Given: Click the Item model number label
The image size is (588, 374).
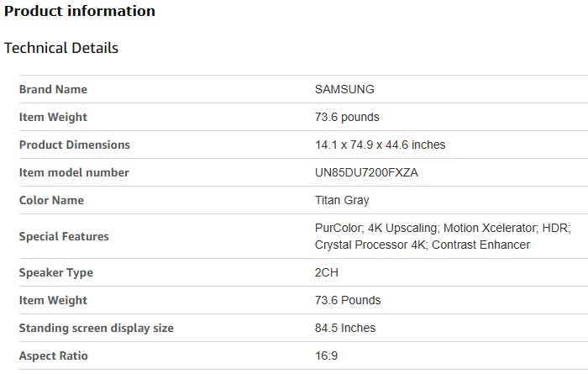Looking at the screenshot, I should pos(74,172).
